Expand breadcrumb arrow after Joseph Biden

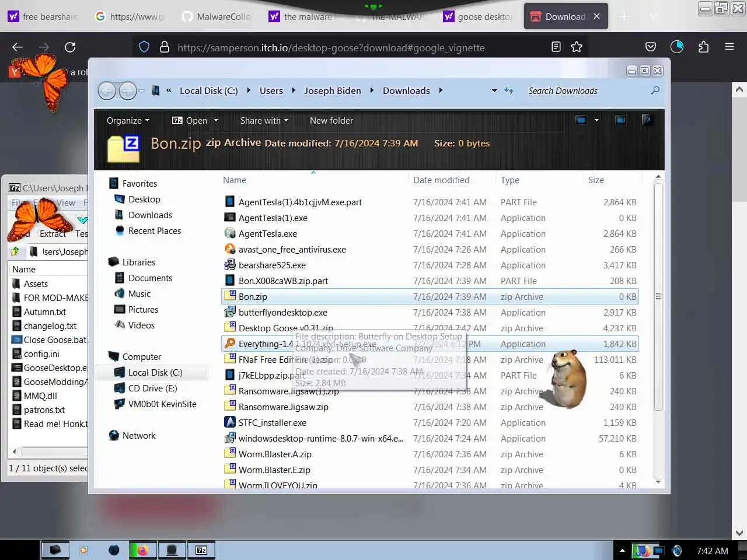click(372, 90)
